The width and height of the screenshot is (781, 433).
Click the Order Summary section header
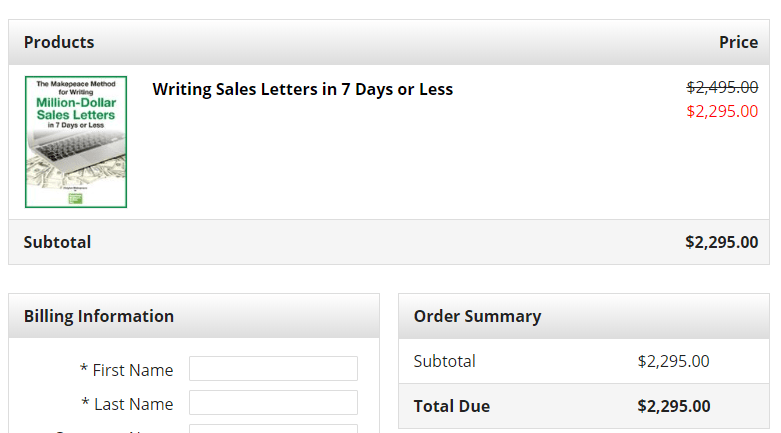tap(477, 316)
